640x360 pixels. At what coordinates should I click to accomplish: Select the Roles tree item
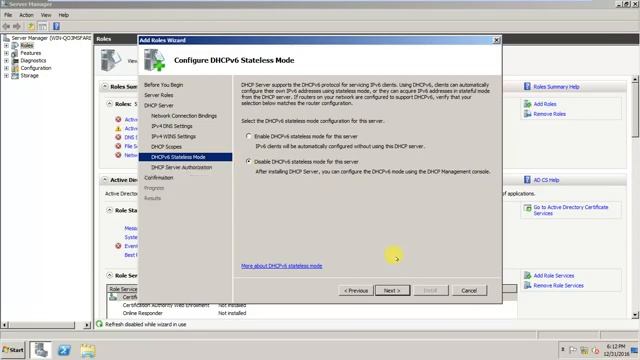pos(27,46)
